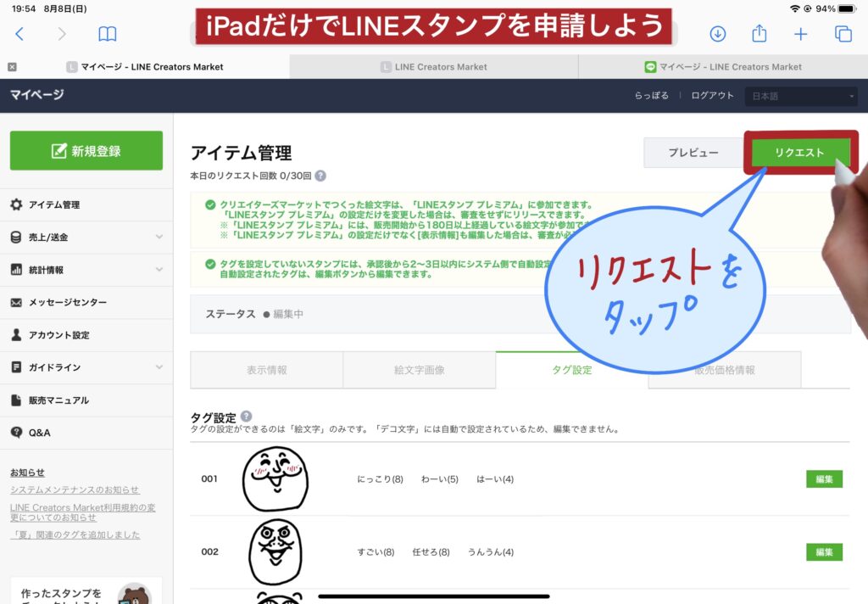Screen dimensions: 868x604
Task: Click the person icon beside アカウント設定
Action: coord(17,335)
